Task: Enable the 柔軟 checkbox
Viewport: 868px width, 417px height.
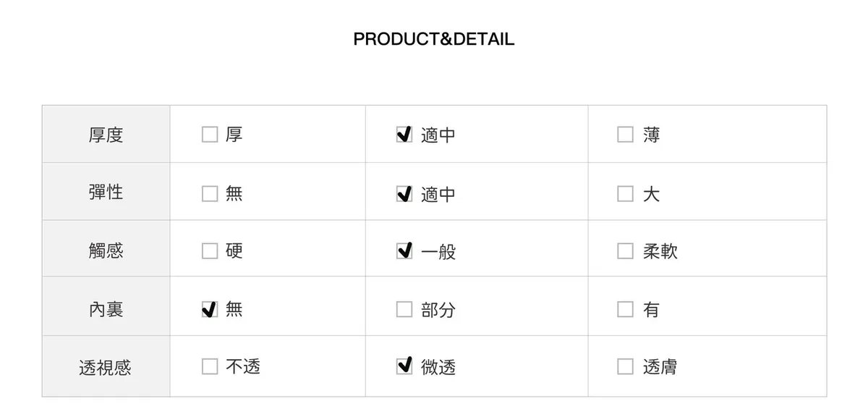Action: point(625,251)
